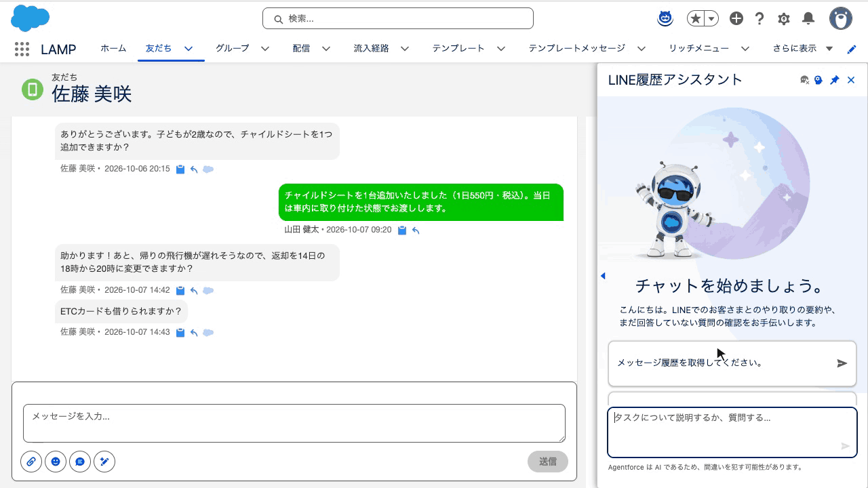Click the pencil icon to edit navigation
Viewport: 868px width, 488px height.
[852, 49]
